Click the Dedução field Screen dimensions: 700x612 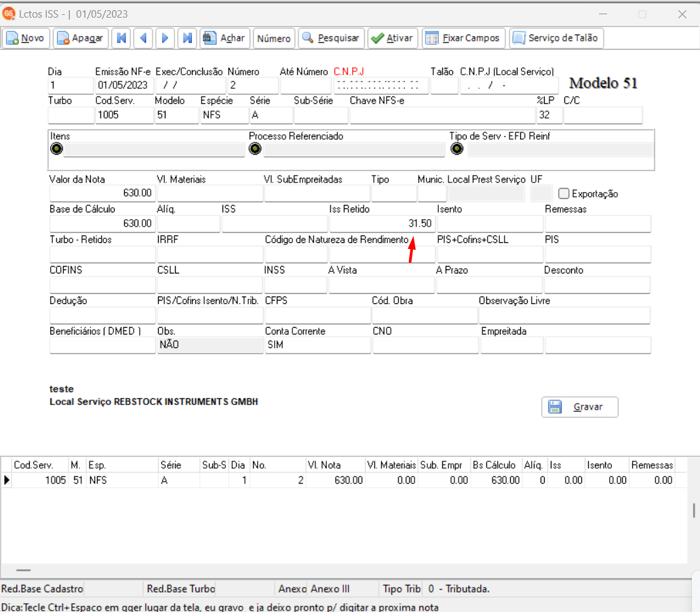pos(102,315)
